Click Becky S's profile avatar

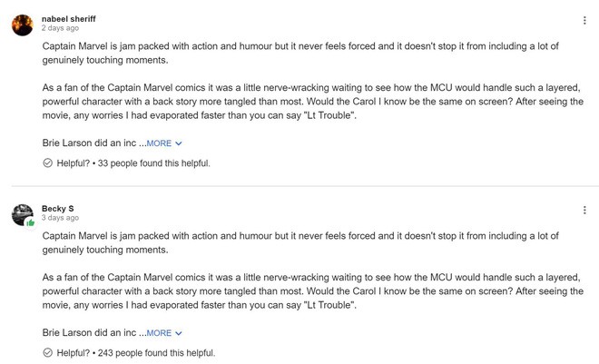[22, 214]
